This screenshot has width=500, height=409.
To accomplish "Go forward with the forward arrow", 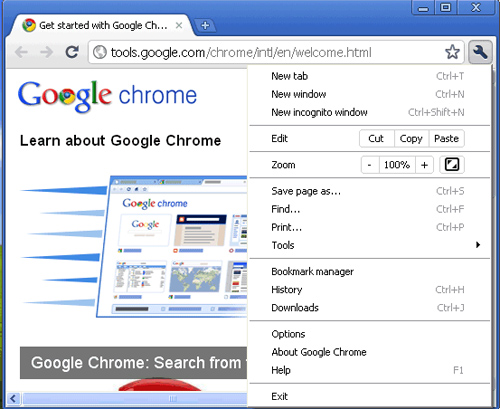I will [46, 52].
